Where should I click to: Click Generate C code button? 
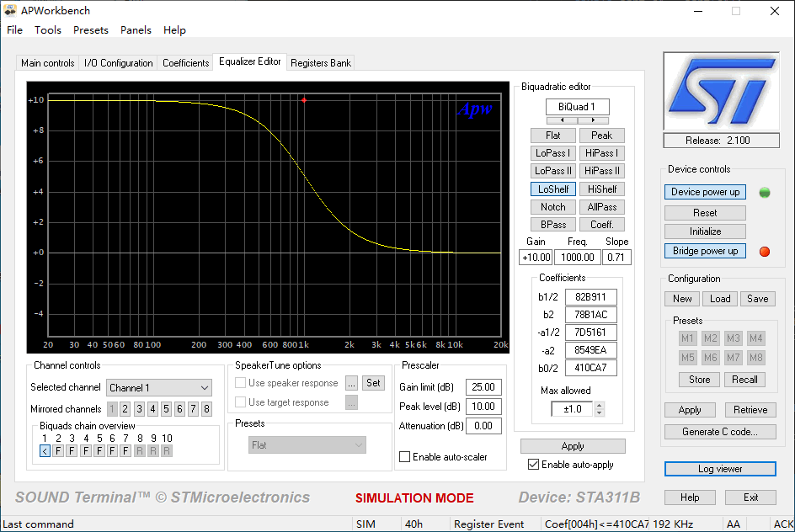tap(720, 432)
